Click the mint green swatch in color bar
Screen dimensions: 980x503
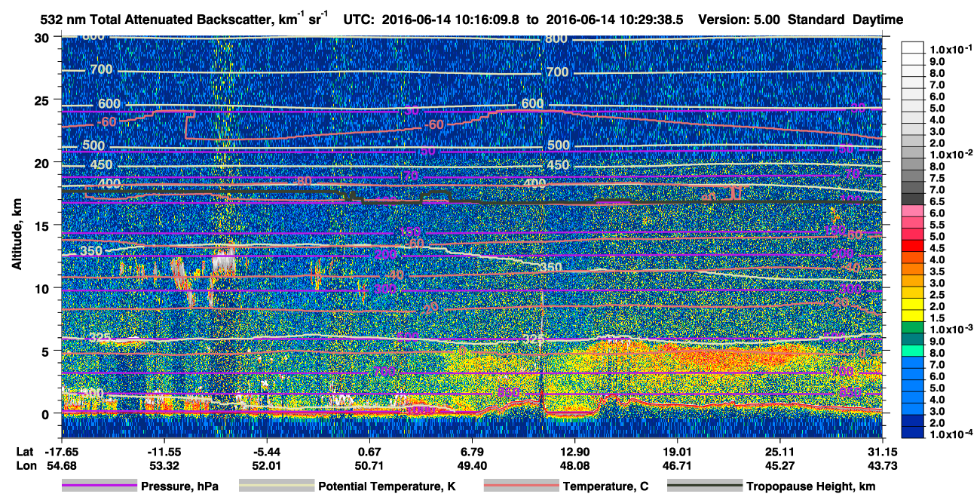coord(913,352)
